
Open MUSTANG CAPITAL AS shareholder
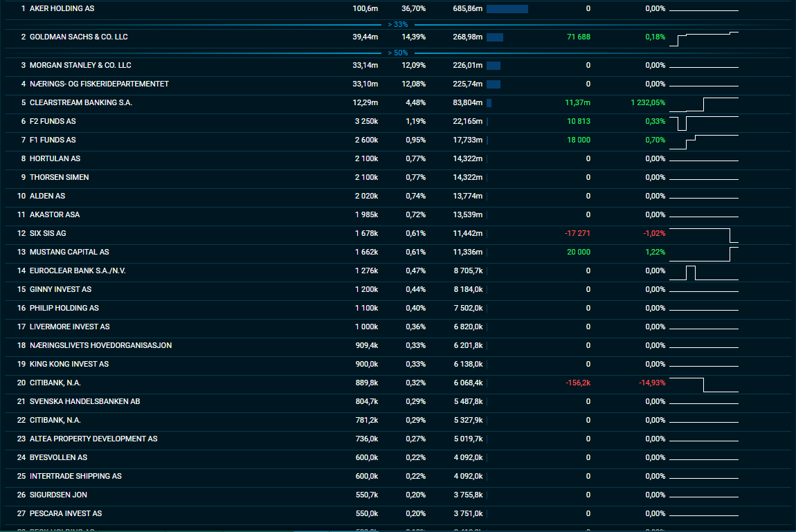(69, 253)
